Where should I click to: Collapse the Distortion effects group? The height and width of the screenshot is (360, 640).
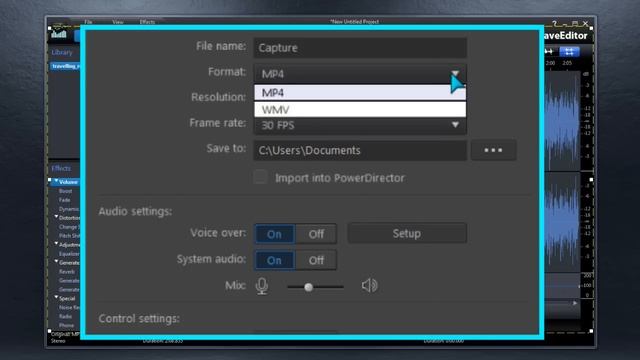tap(56, 217)
